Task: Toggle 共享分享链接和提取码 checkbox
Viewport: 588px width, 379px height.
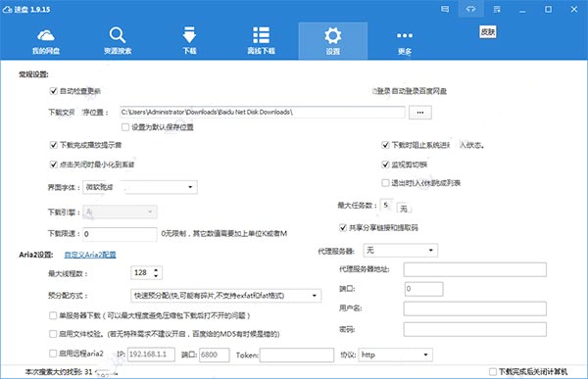Action: point(343,227)
